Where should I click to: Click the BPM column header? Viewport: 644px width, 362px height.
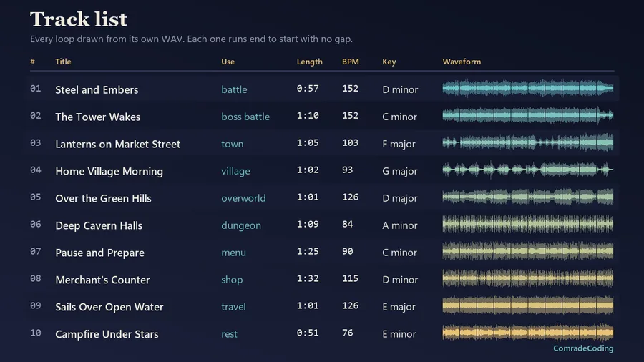point(351,62)
